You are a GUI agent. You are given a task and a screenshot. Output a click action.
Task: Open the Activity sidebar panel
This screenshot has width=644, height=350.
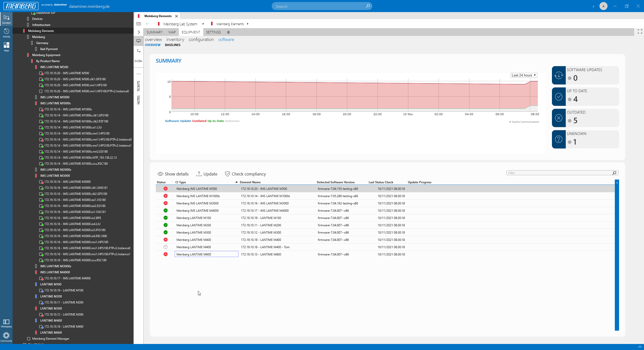tap(6, 33)
